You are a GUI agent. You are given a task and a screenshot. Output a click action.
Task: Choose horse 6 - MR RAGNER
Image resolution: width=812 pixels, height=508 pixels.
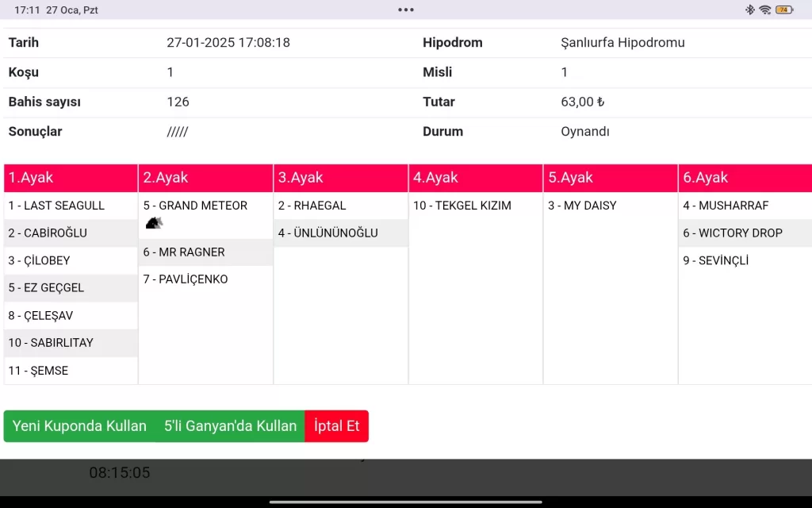click(x=184, y=252)
